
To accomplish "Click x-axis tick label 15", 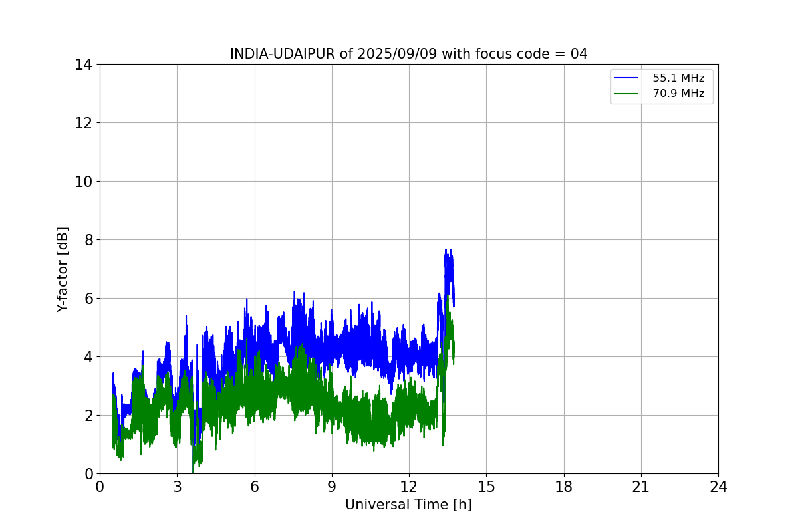I will coord(486,487).
